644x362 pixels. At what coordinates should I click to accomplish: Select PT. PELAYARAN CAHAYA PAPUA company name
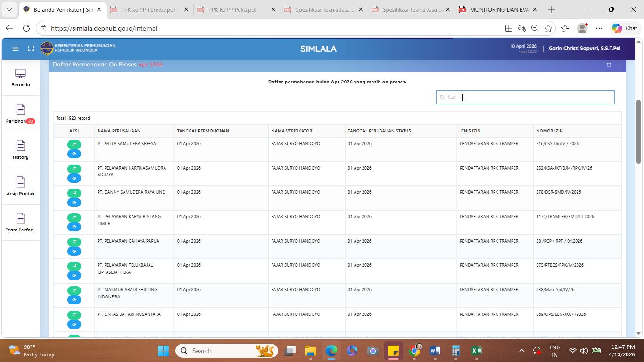point(128,241)
